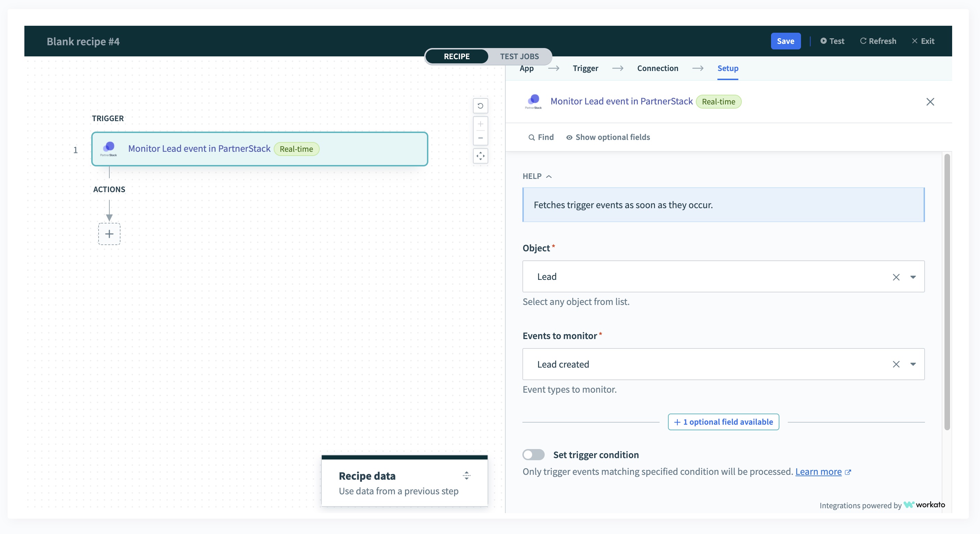The image size is (980, 534).
Task: Enable Set trigger condition toggle
Action: click(x=534, y=455)
